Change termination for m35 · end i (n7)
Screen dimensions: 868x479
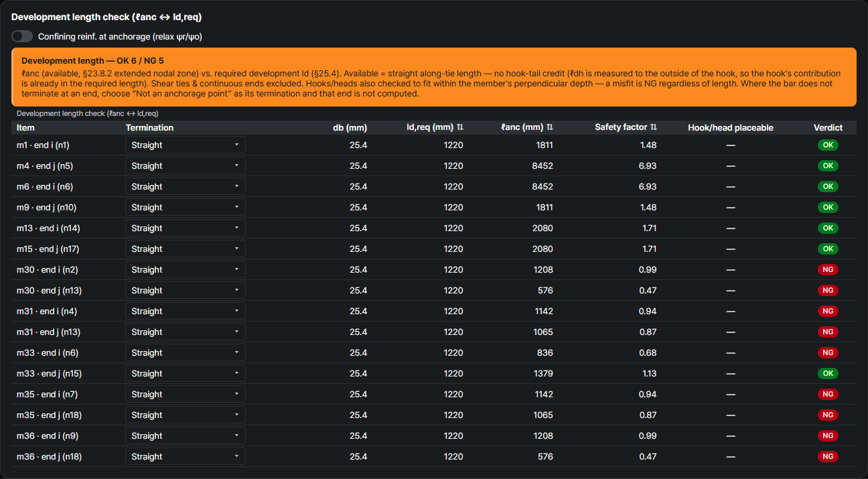click(185, 394)
